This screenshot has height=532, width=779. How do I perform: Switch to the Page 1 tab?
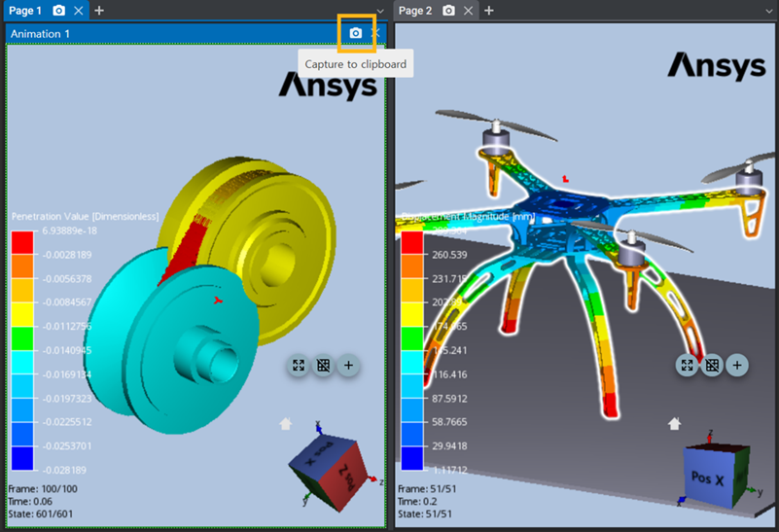25,11
